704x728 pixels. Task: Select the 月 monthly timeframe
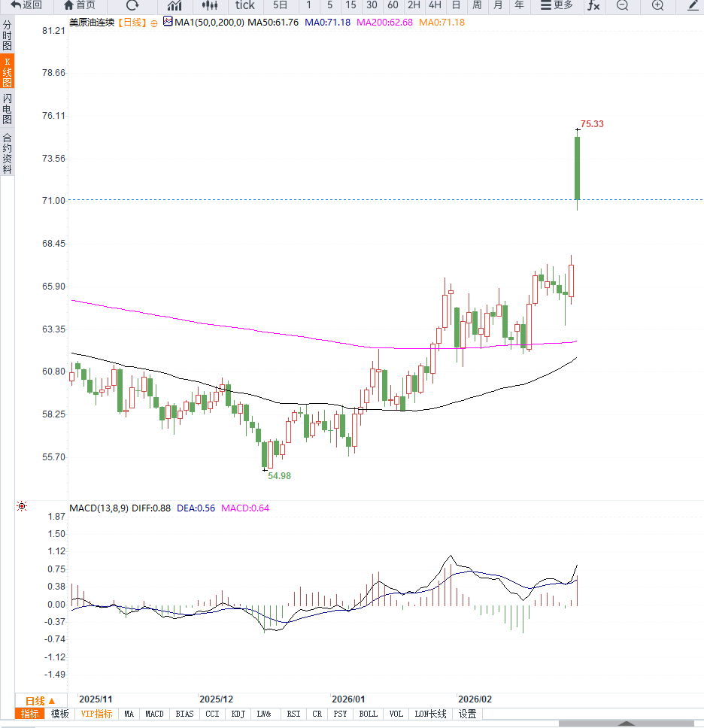498,5
